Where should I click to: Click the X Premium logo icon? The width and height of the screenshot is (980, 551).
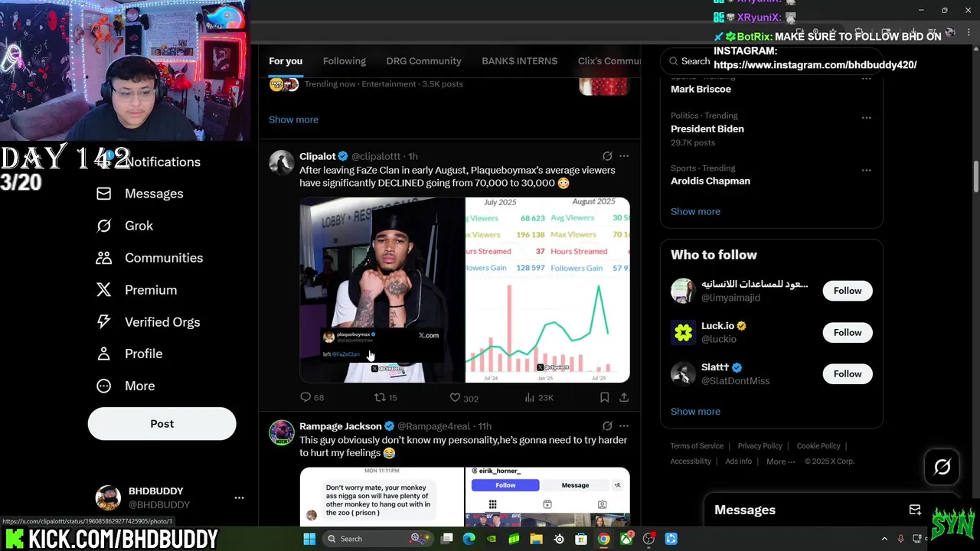coord(104,290)
